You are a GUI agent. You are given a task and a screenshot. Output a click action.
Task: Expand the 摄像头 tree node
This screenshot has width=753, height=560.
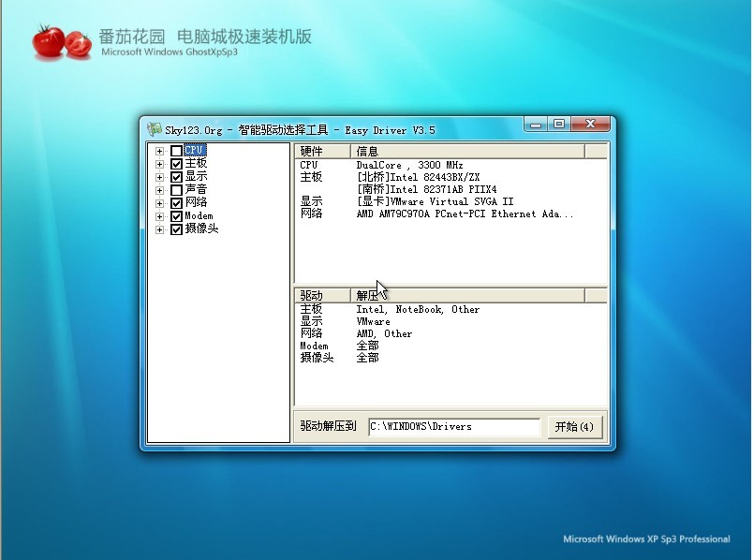[x=159, y=229]
